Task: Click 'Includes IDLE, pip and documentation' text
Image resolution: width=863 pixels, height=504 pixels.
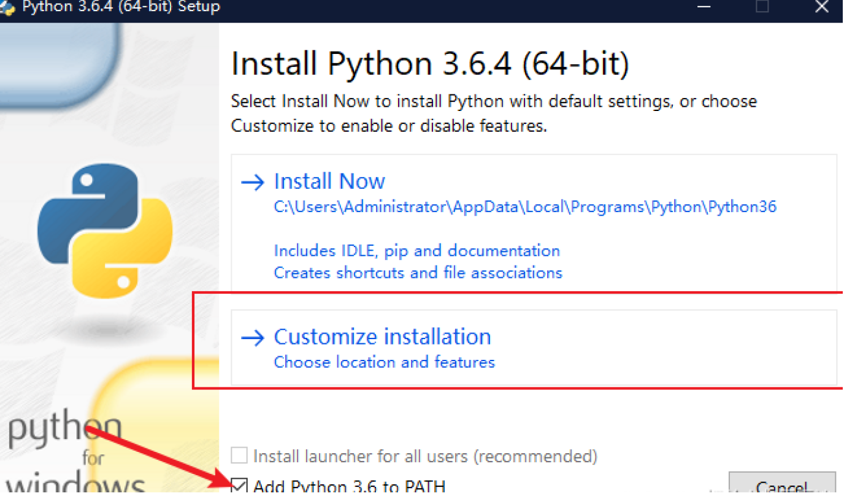Action: (x=416, y=251)
